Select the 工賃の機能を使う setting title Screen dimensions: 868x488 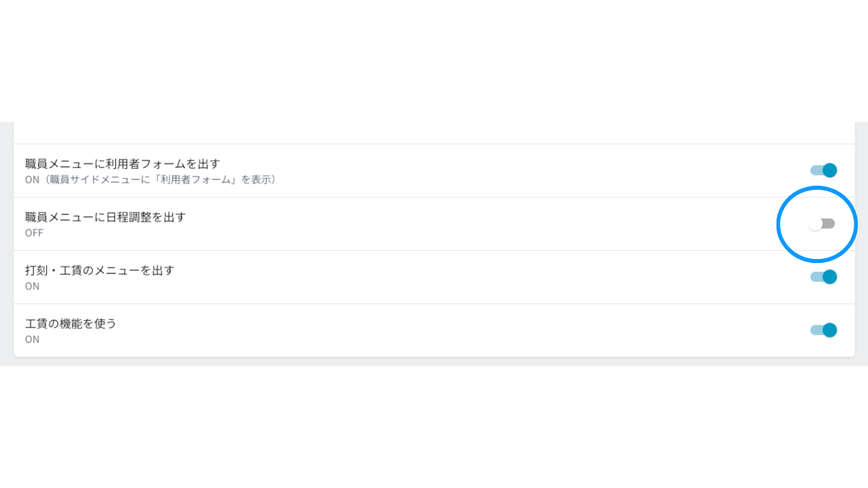point(71,323)
